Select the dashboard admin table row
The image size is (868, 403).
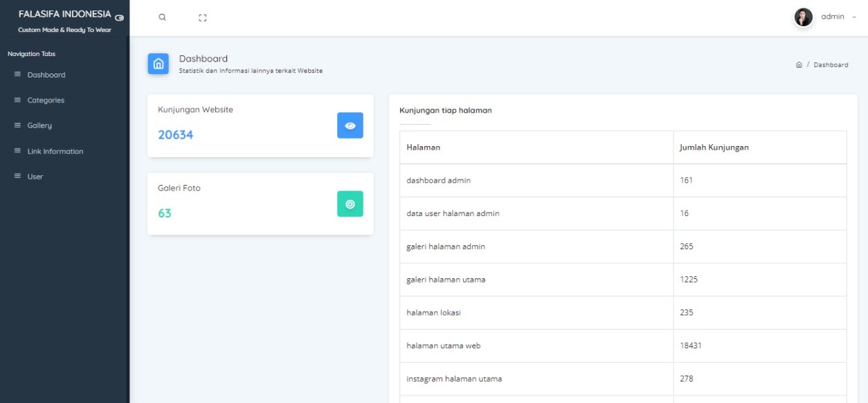point(623,180)
